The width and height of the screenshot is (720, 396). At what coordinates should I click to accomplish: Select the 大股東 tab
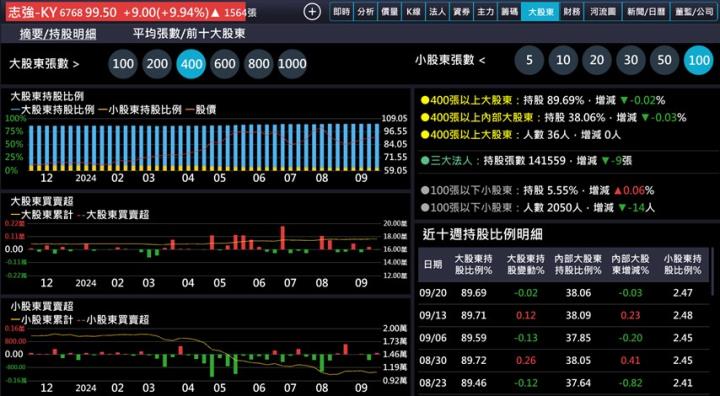point(540,12)
